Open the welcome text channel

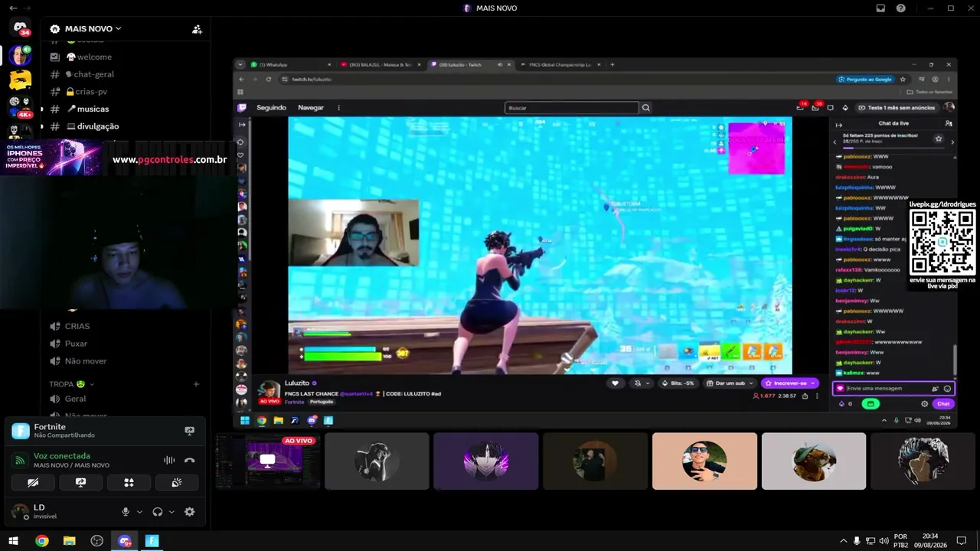pyautogui.click(x=94, y=57)
